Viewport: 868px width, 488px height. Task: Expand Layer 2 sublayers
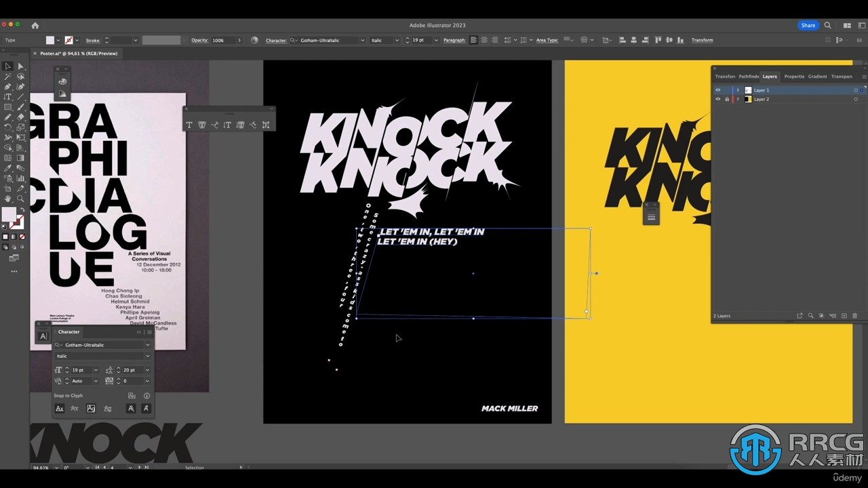click(x=738, y=99)
